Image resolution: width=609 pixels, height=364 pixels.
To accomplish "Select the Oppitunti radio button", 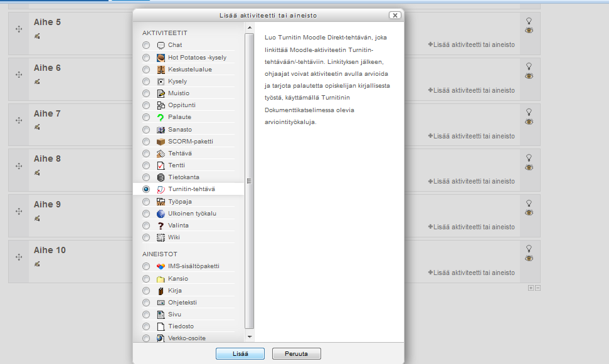I will (146, 105).
